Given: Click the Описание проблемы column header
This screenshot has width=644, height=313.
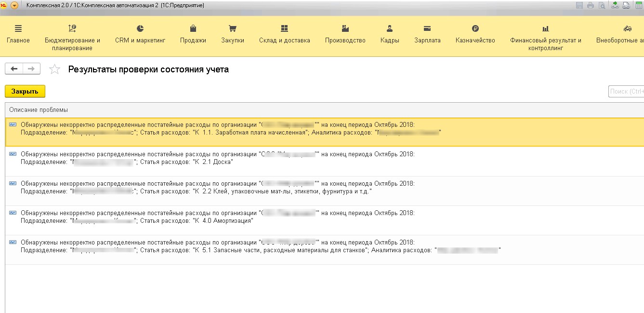Looking at the screenshot, I should click(x=39, y=110).
